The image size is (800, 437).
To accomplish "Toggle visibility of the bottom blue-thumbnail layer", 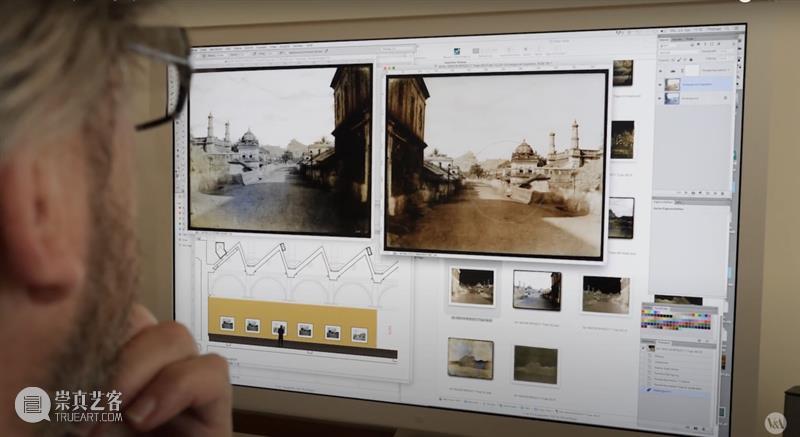I will coord(660,98).
